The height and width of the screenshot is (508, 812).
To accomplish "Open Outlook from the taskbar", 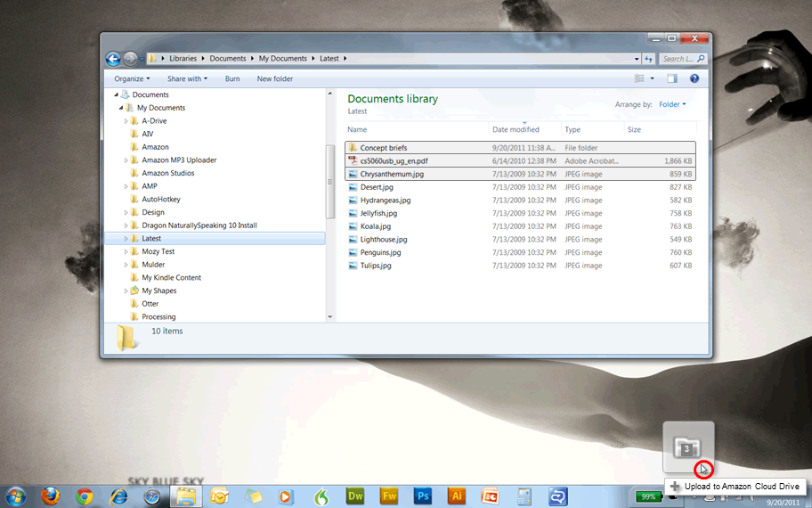I will 220,496.
